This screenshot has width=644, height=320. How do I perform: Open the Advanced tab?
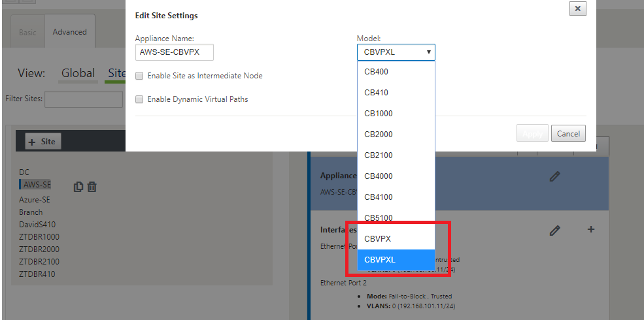click(70, 31)
